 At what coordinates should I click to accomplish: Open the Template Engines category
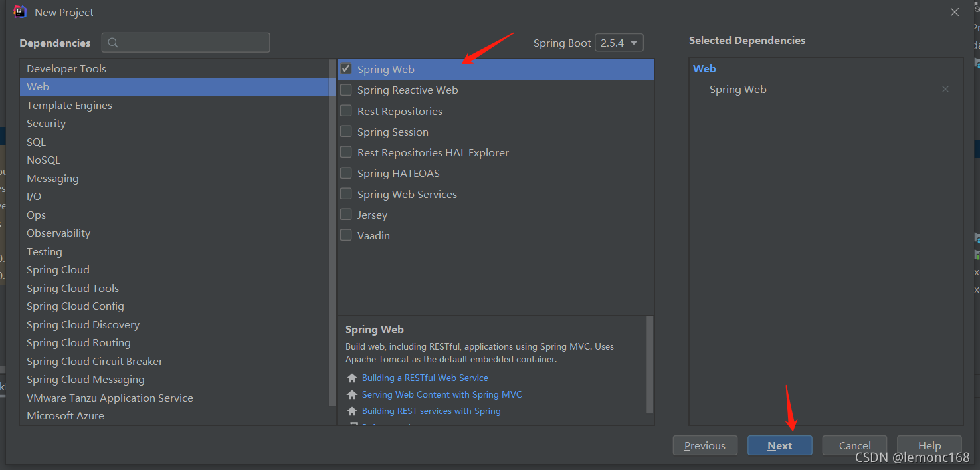pyautogui.click(x=174, y=105)
